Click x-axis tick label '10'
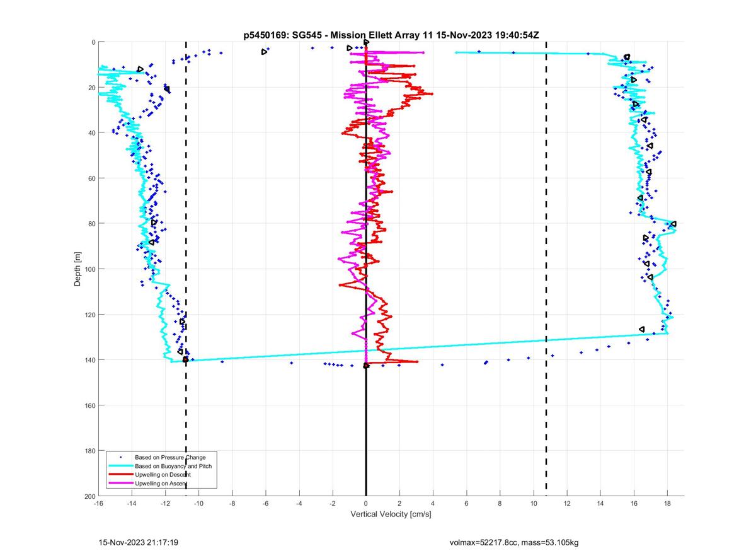The image size is (756, 558). 533,503
